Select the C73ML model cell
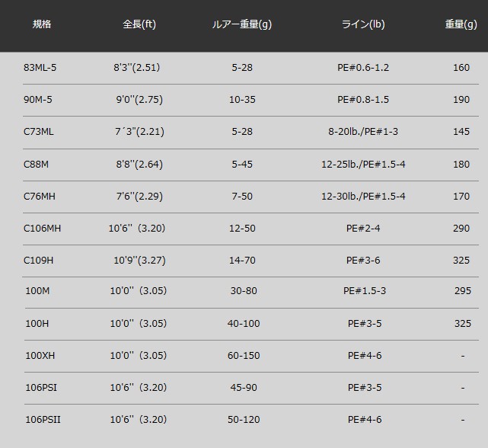The width and height of the screenshot is (488, 448). [39, 132]
